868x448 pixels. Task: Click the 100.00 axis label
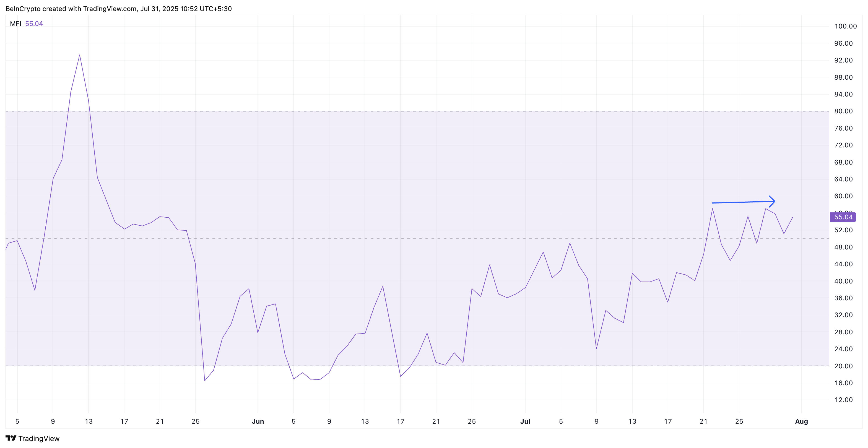pos(845,26)
